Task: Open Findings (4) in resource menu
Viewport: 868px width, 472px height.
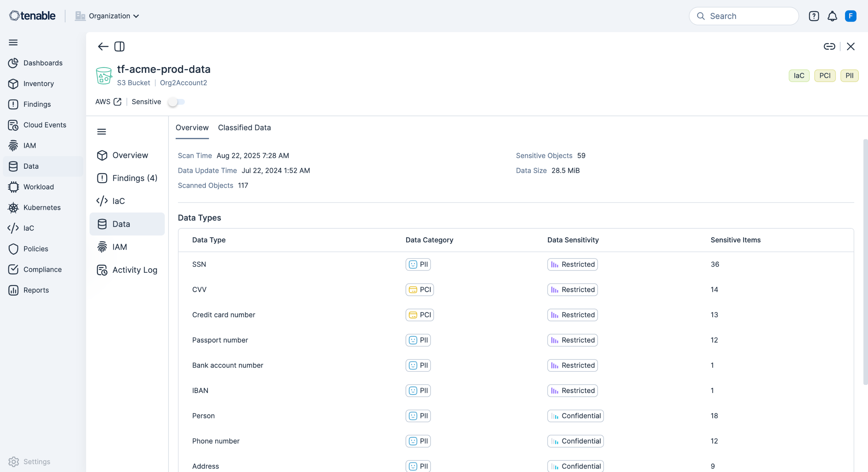Action: coord(135,178)
